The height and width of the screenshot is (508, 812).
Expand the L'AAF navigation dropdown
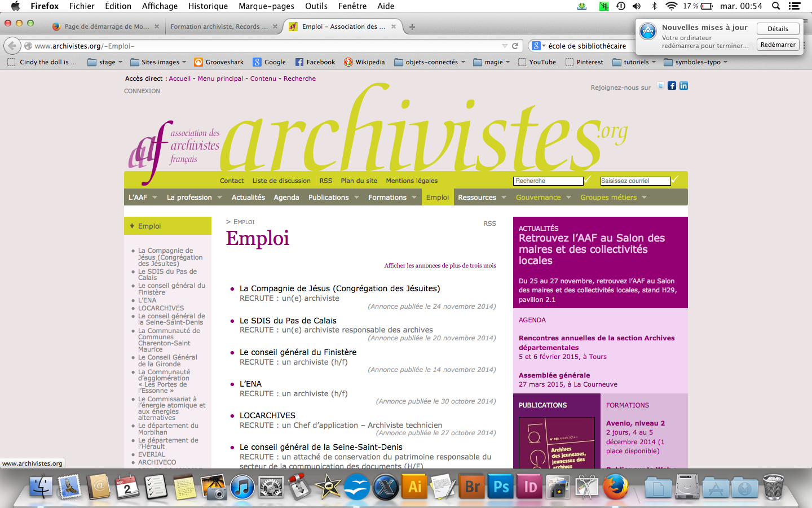(154, 198)
